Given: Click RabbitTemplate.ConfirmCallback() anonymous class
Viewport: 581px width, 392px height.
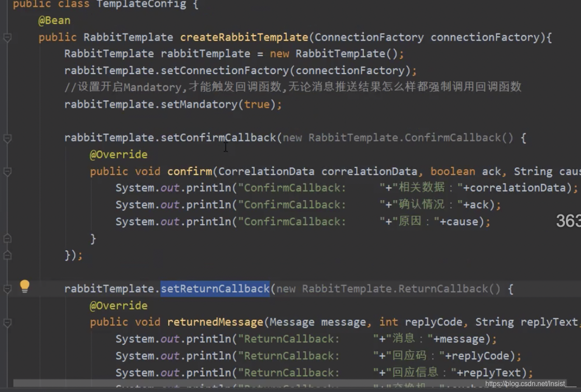Looking at the screenshot, I should coord(411,138).
